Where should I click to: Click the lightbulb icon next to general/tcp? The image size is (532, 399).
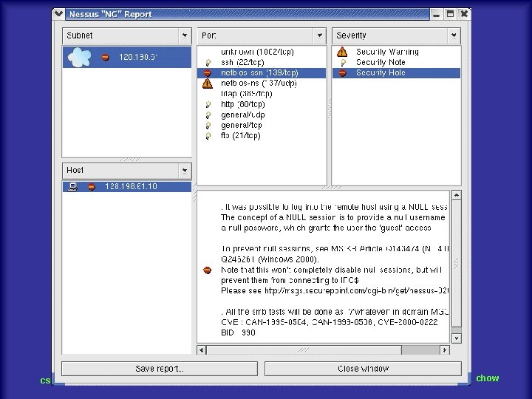click(x=208, y=126)
